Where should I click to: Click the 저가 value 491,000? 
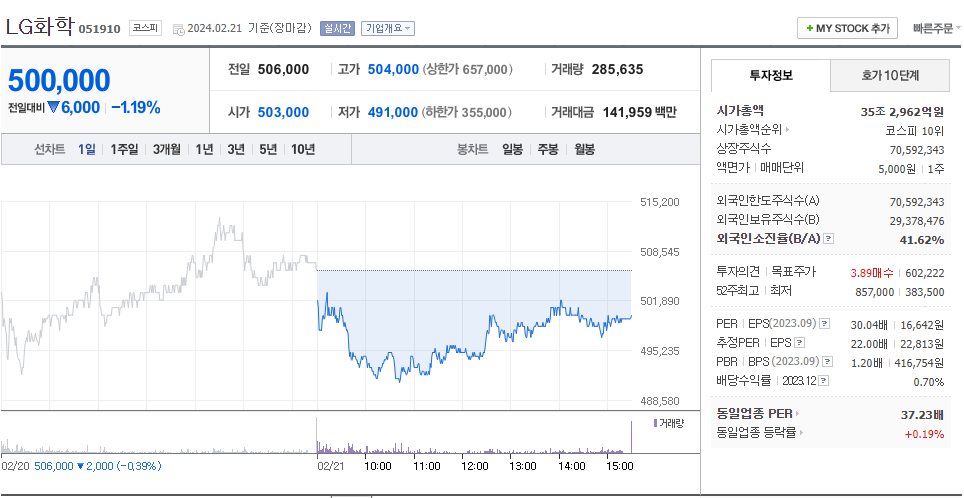(x=393, y=113)
